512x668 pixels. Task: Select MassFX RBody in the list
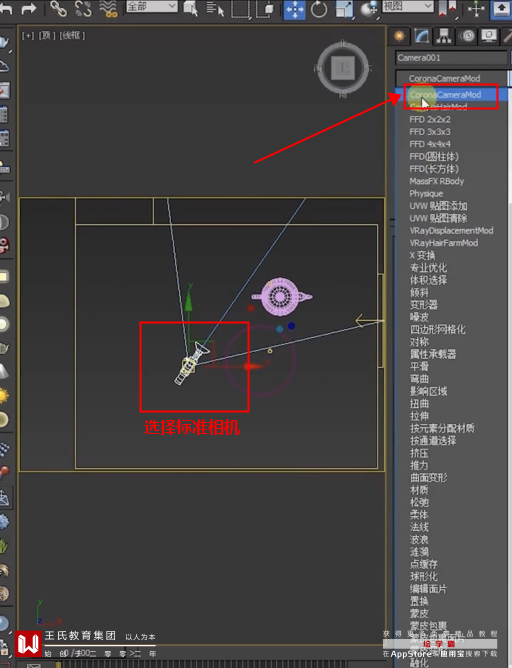coord(436,181)
